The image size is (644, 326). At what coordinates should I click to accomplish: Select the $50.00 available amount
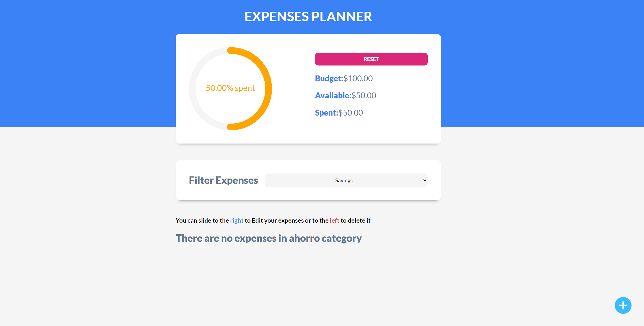click(x=364, y=95)
